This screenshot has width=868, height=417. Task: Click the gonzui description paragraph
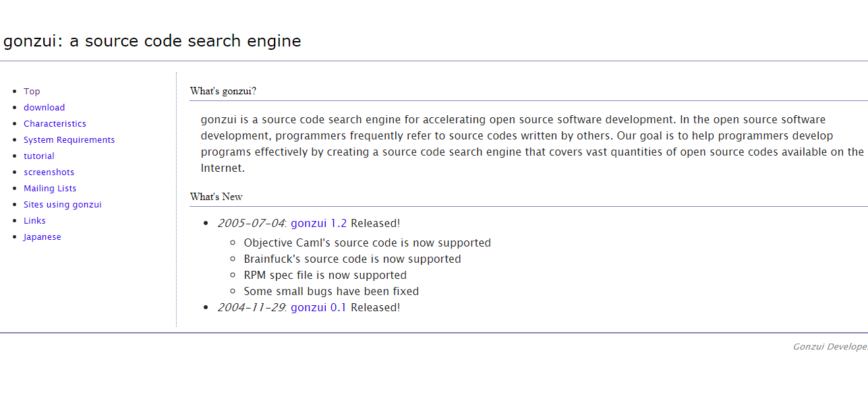(x=533, y=144)
